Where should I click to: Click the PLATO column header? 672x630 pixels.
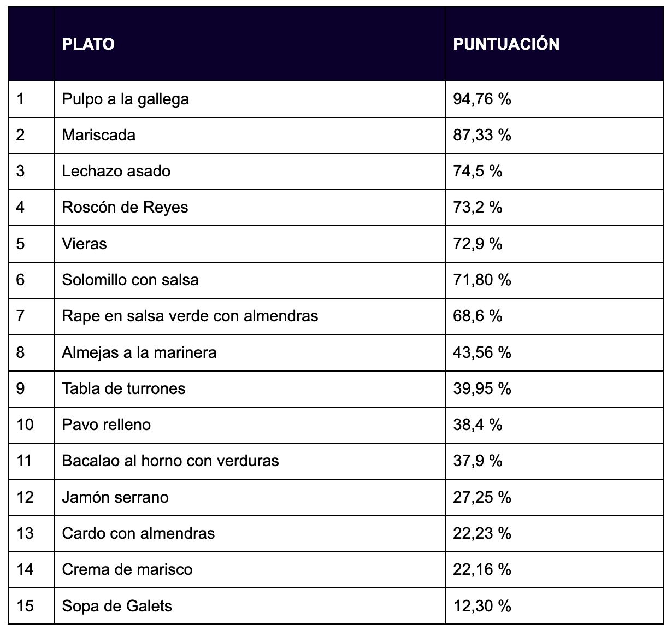[x=89, y=44]
